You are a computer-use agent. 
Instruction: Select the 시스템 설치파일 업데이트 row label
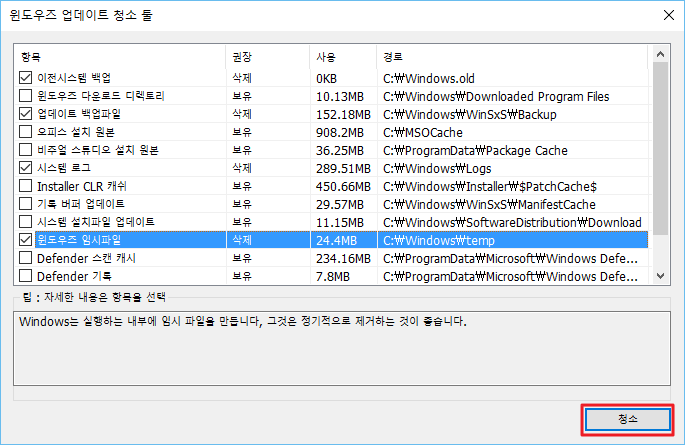click(96, 222)
